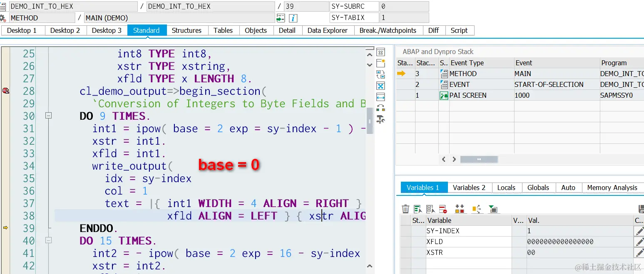This screenshot has width=644, height=274.
Task: Click the delete row icon with red minus
Action: click(x=443, y=209)
